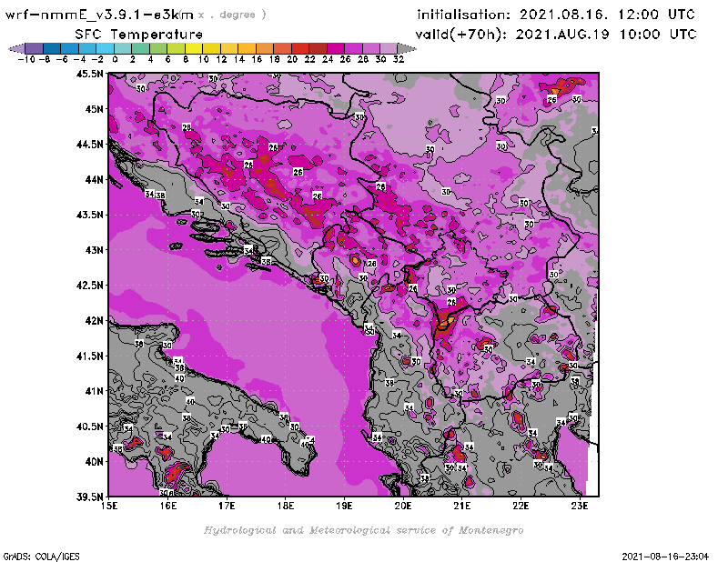Click the light purple swatch between 30 and 32
Viewport: 728px width, 562px height.
coord(389,48)
